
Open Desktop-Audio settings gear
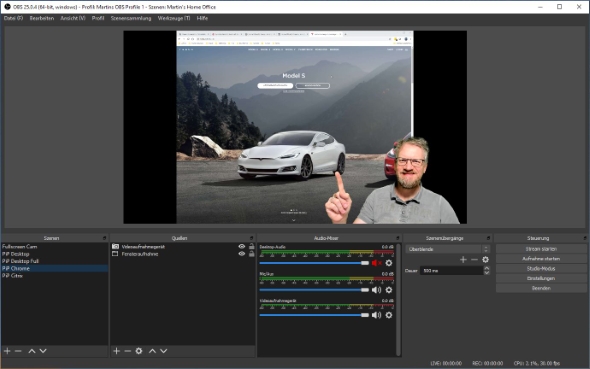(x=389, y=263)
